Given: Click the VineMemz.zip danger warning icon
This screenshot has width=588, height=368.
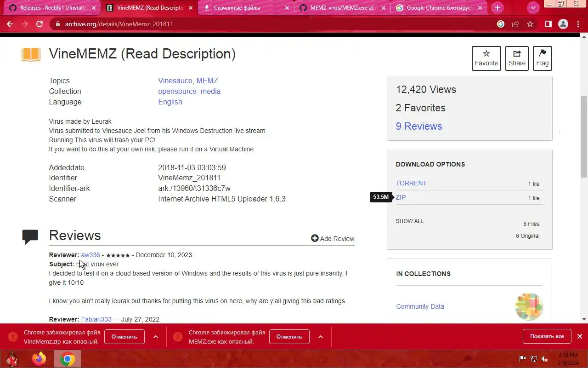Looking at the screenshot, I should click(13, 337).
